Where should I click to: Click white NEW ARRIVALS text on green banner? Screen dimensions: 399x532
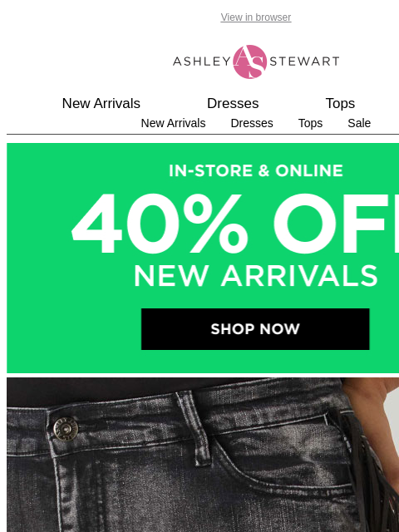pyautogui.click(x=256, y=275)
